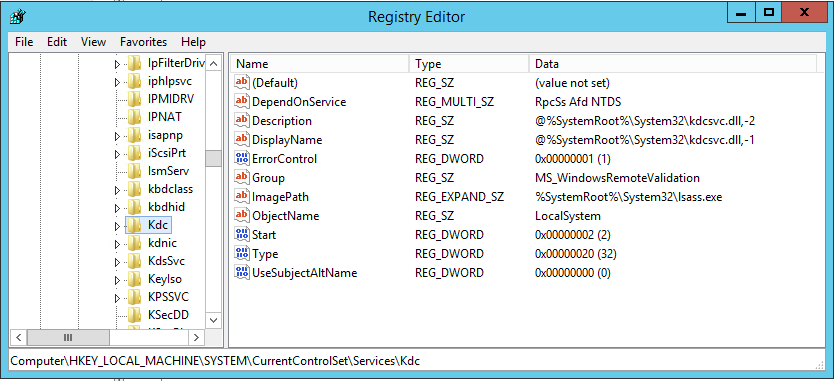
Task: Select the ImagePath value name
Action: [281, 197]
